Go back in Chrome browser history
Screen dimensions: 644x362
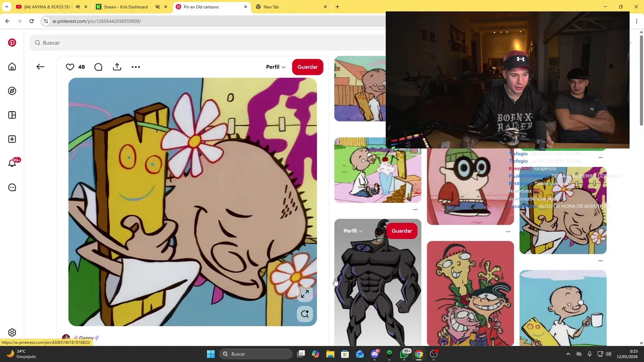point(7,21)
